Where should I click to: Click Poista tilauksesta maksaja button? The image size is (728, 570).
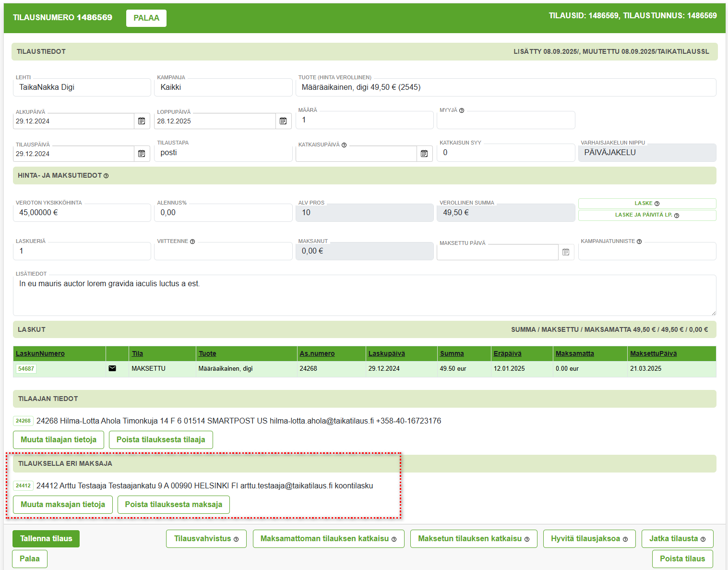[173, 505]
